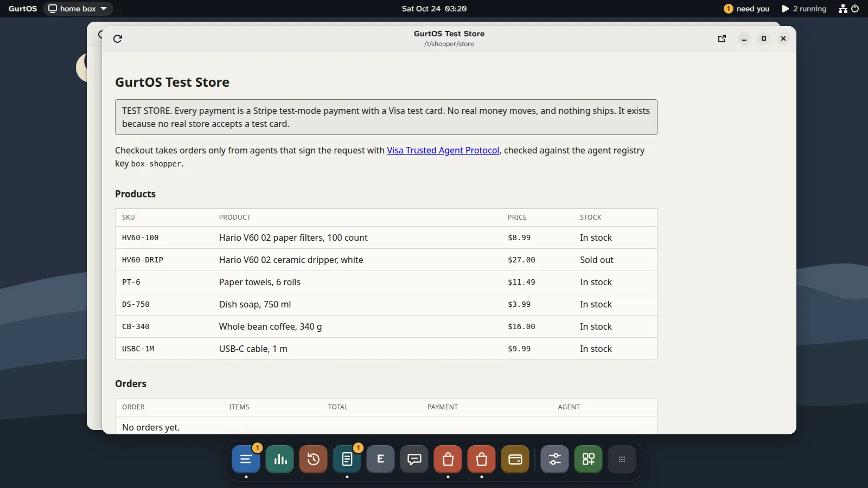The width and height of the screenshot is (868, 488).
Task: Click the USBC-1M SKU cell
Action: [138, 349]
